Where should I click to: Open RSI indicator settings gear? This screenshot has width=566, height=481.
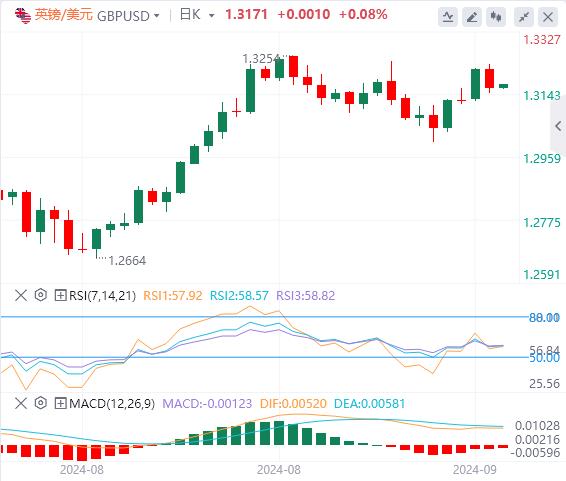coord(41,295)
